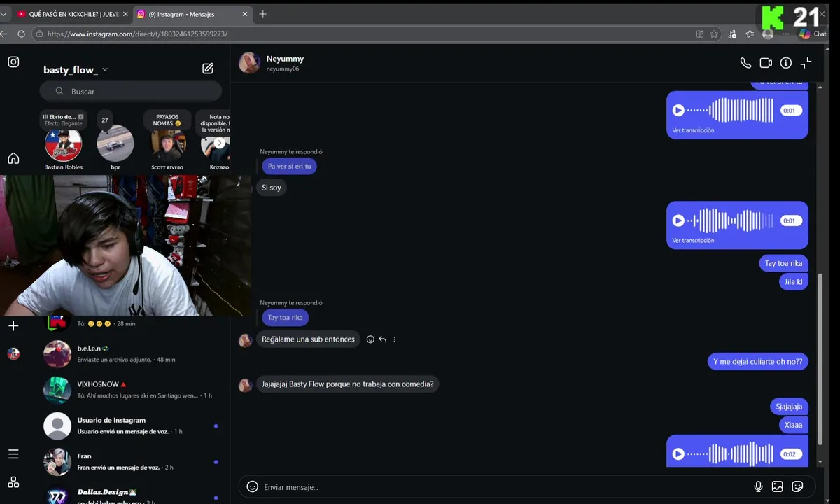Expand the basty_flow_ account switcher
The width and height of the screenshot is (840, 504).
76,69
